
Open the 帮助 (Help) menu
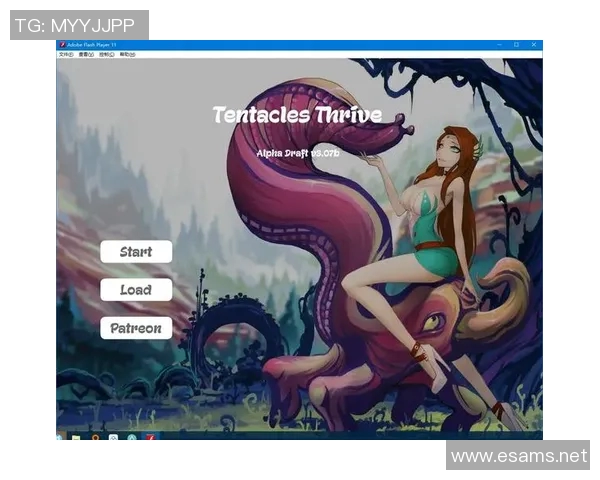(x=127, y=54)
